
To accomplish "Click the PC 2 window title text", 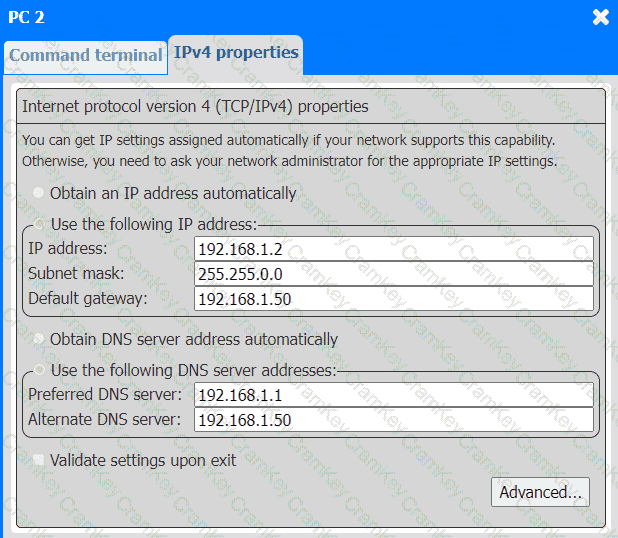I will tap(26, 17).
